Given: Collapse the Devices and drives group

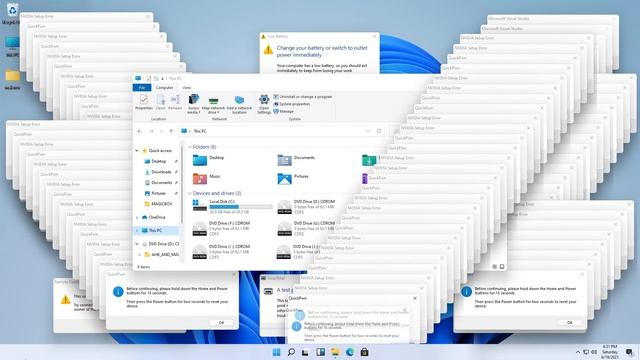Looking at the screenshot, I should (189, 193).
